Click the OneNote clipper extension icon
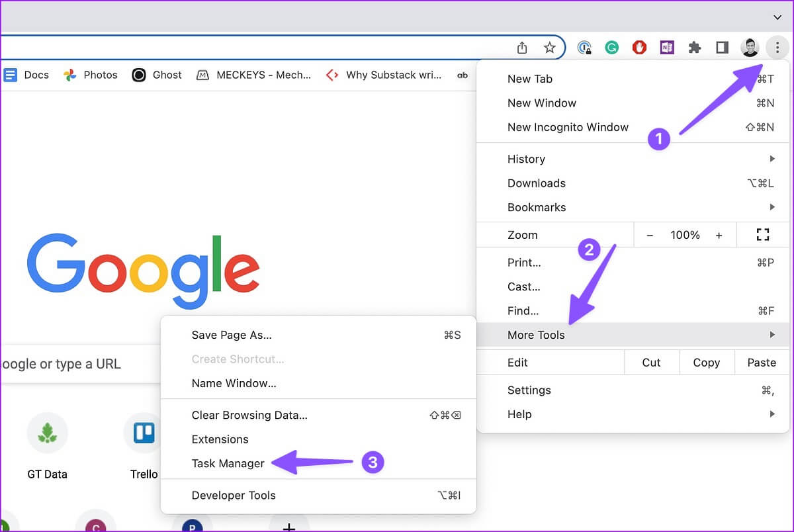This screenshot has width=794, height=532. pyautogui.click(x=666, y=48)
